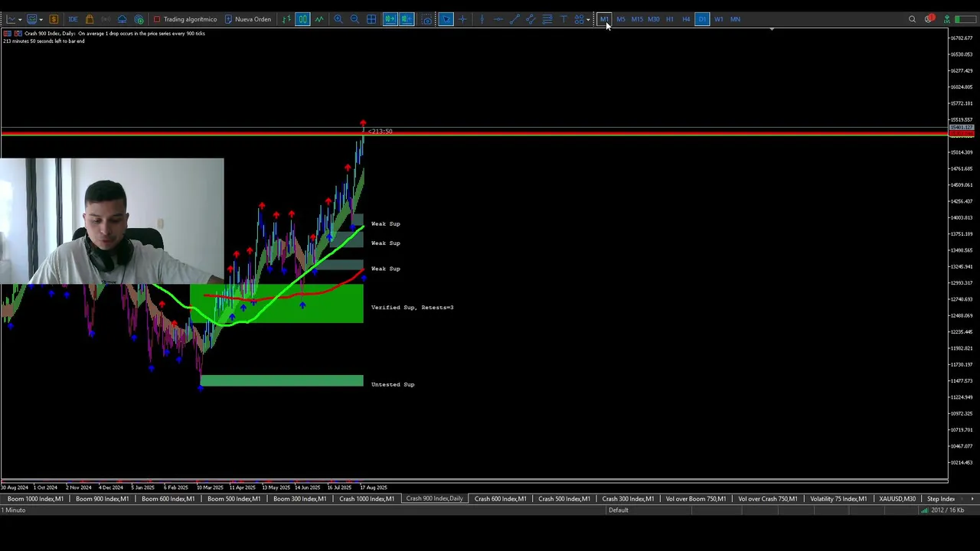Set timeframe to MN monthly
Viewport: 980px width, 551px height.
pos(735,19)
